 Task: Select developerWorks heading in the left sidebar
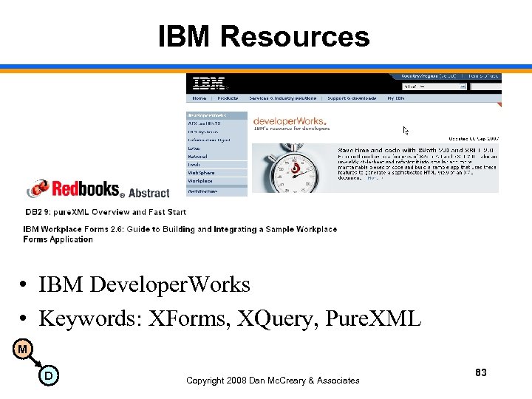point(216,115)
